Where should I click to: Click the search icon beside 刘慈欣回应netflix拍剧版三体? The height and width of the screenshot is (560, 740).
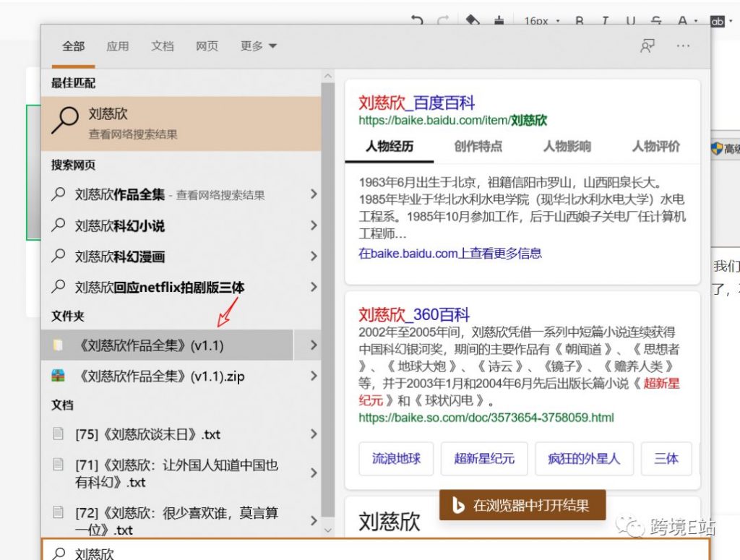pos(58,286)
